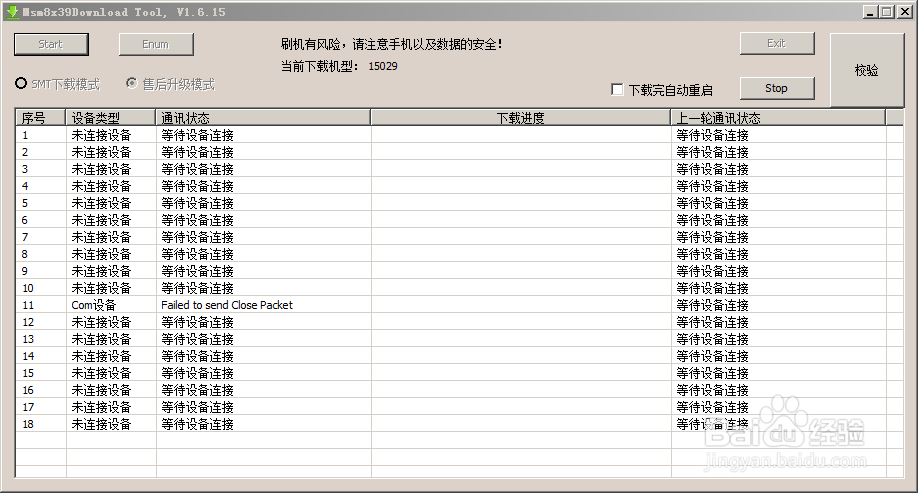This screenshot has width=918, height=493.
Task: Select the 'Failed to send Close Packet' status
Action: 227,305
